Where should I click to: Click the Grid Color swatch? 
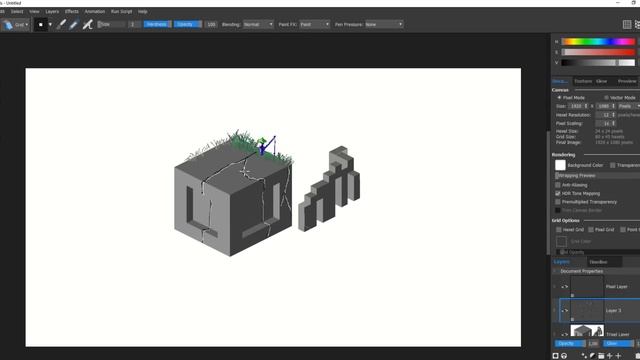(x=561, y=241)
